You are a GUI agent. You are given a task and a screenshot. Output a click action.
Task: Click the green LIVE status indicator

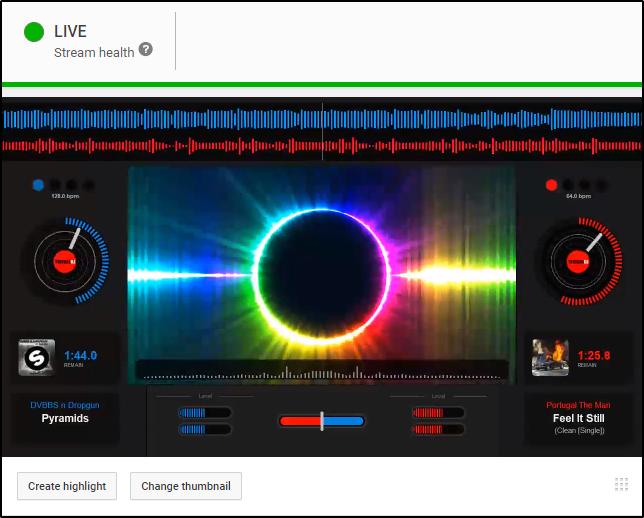pyautogui.click(x=34, y=32)
